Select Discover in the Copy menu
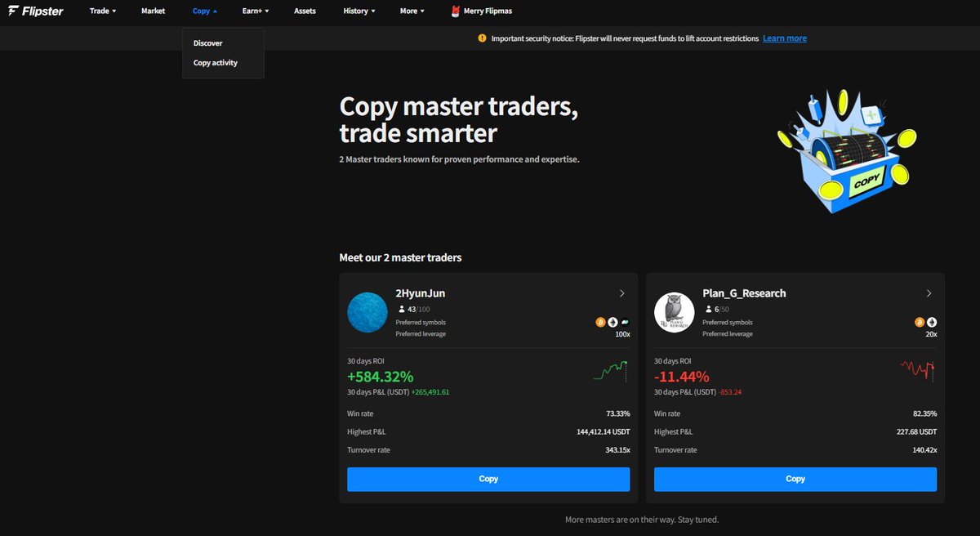The image size is (980, 536). [207, 43]
